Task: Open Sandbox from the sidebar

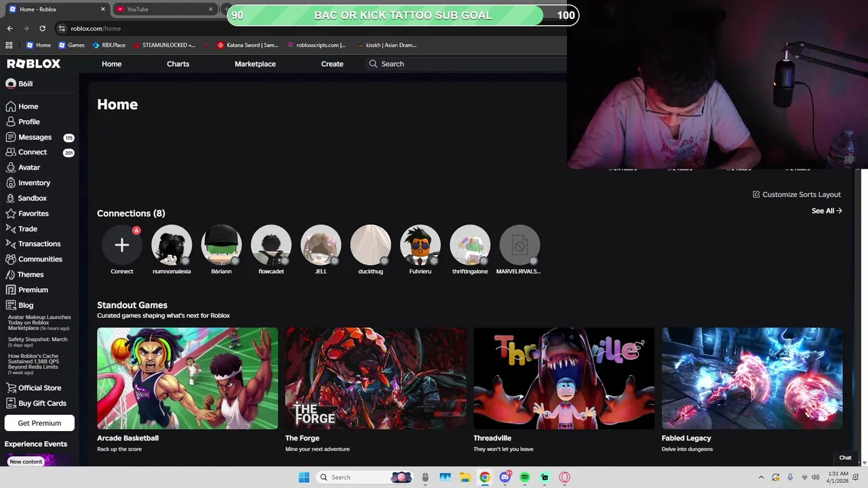Action: tap(26, 198)
